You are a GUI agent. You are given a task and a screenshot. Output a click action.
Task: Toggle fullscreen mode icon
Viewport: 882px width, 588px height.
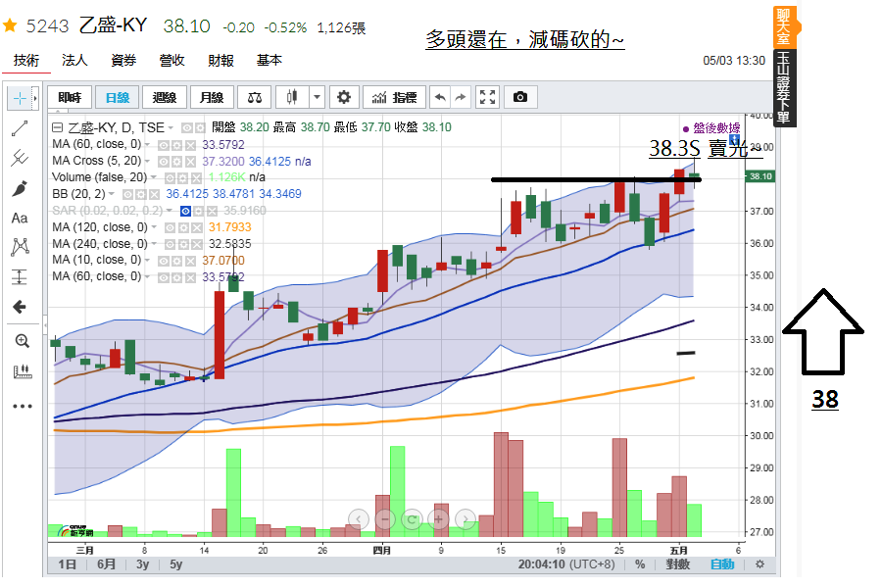487,97
